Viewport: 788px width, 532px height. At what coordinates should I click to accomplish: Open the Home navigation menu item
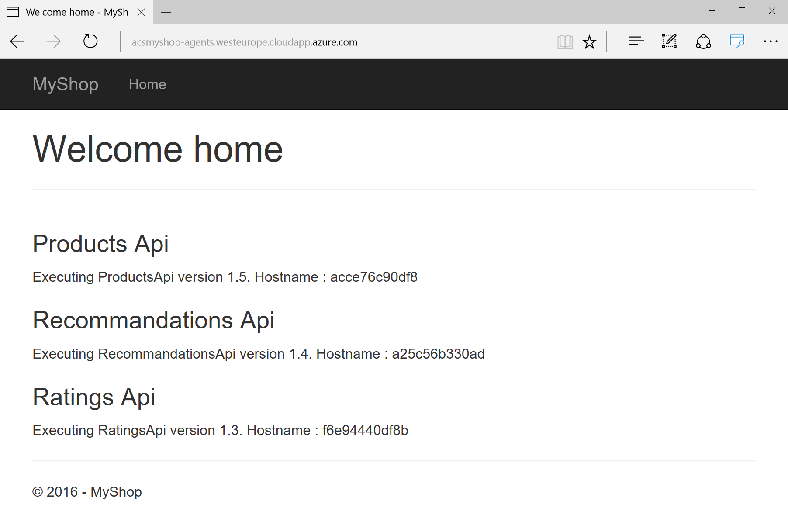coord(147,84)
